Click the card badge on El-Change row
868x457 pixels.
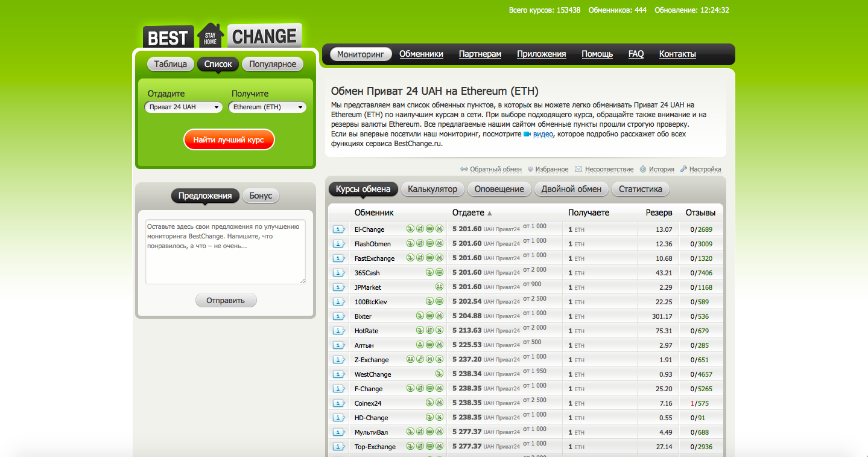coord(430,229)
